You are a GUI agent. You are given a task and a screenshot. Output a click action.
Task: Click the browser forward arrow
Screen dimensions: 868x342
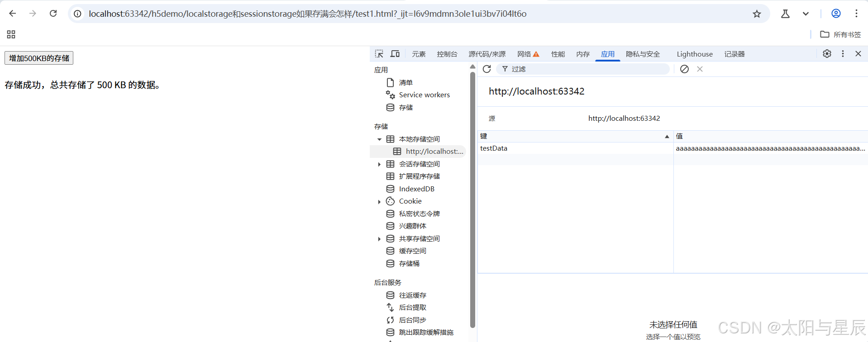(33, 14)
